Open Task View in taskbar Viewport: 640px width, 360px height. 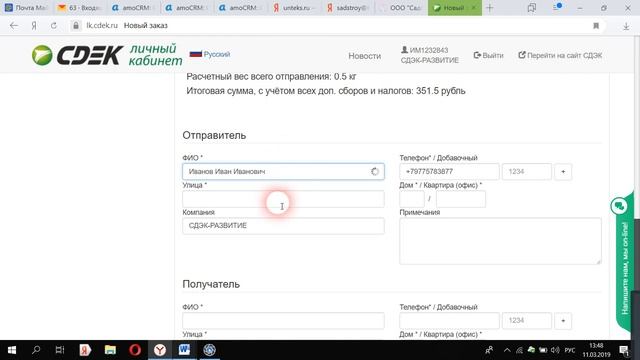(60, 350)
